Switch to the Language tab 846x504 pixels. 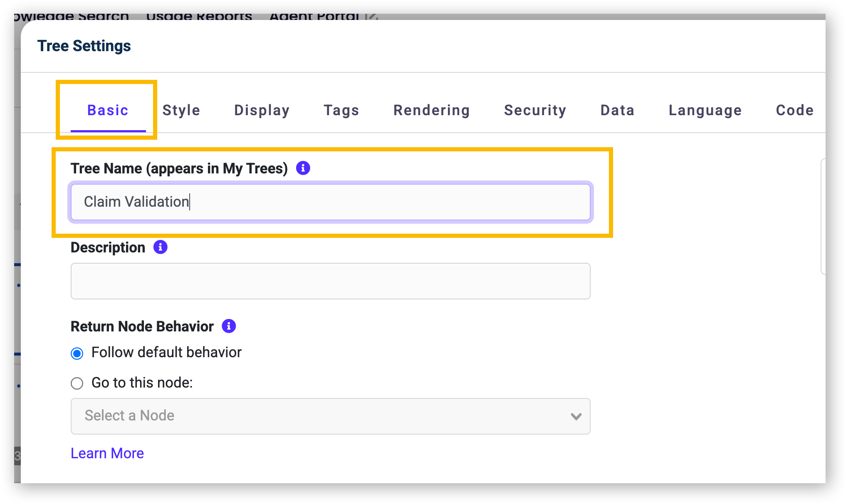705,110
